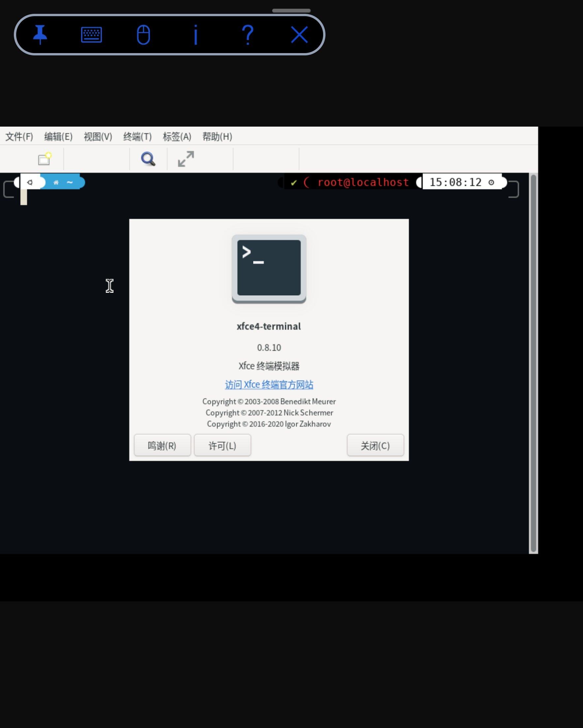
Task: Open the 终端(T) menu
Action: pos(137,136)
